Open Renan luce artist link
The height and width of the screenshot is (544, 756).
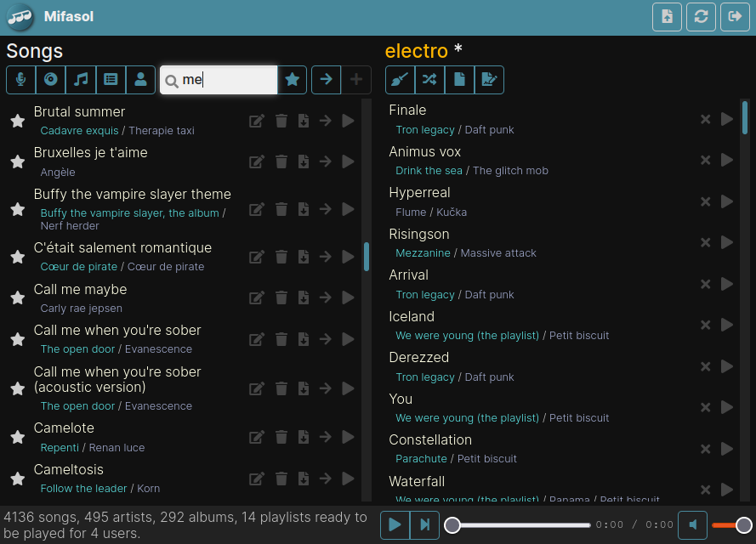click(117, 448)
